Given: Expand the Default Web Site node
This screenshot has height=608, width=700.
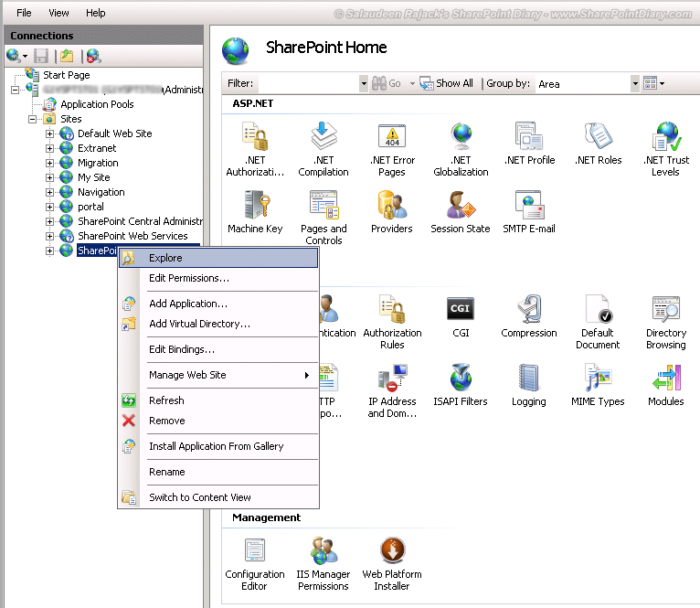Looking at the screenshot, I should point(49,133).
